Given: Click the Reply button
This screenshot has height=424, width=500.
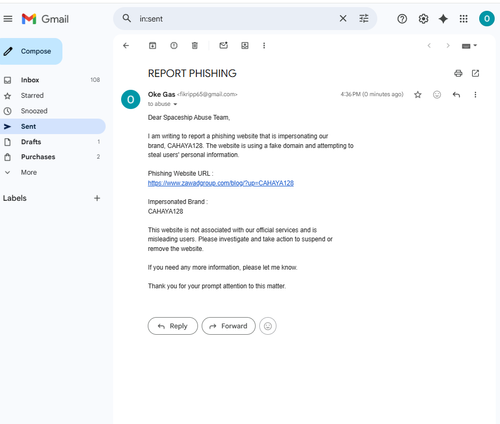Looking at the screenshot, I should point(173,326).
